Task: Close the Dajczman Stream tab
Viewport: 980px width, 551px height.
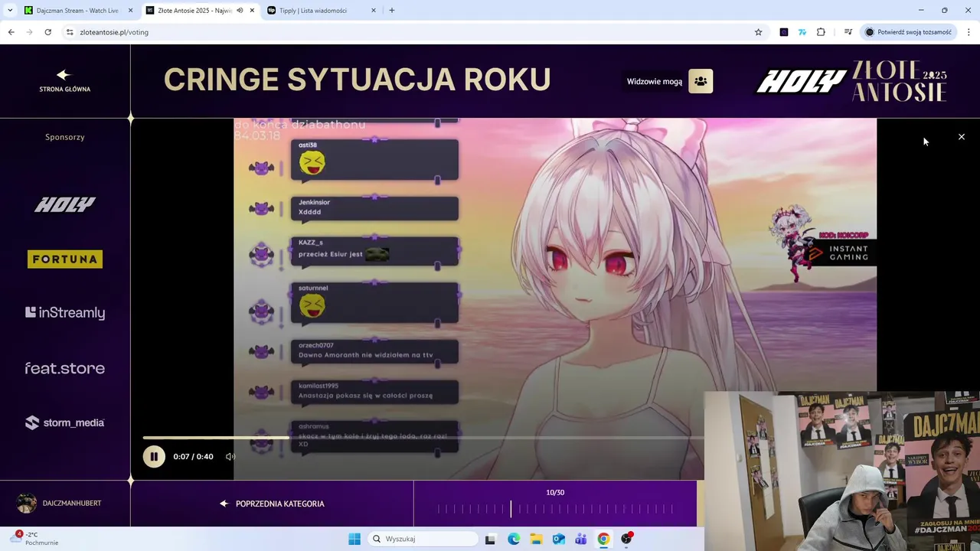Action: (130, 11)
